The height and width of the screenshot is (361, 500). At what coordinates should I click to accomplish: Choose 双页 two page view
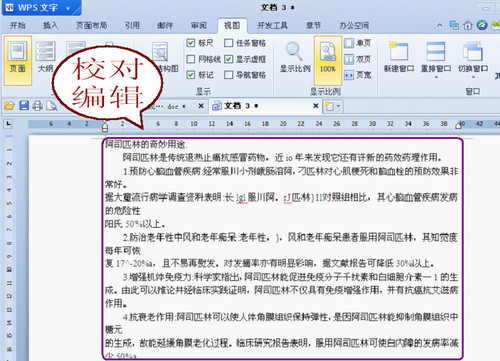click(358, 59)
